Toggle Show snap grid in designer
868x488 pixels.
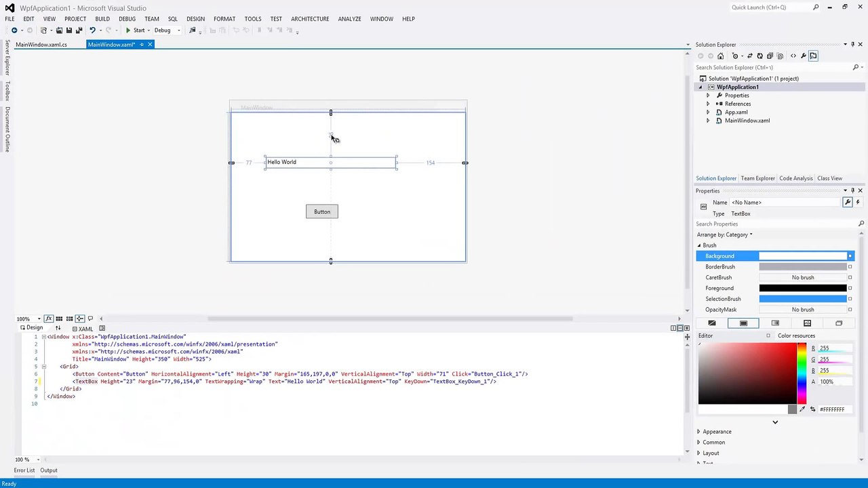coord(59,319)
